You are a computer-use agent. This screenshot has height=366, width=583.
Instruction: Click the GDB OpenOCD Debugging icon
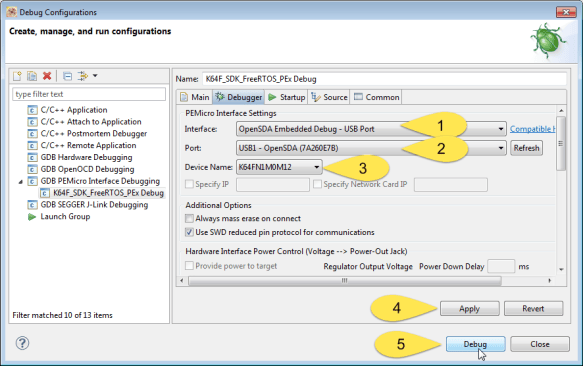click(32, 169)
